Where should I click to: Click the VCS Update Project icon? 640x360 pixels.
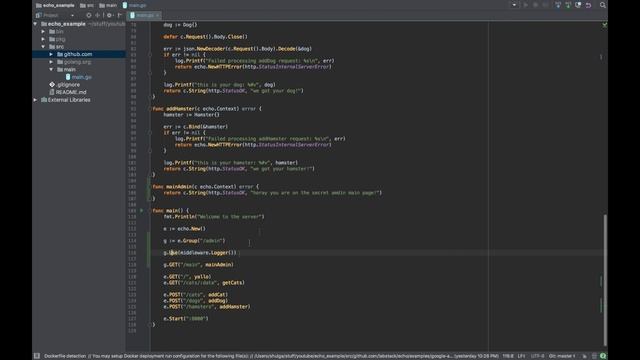(558, 5)
